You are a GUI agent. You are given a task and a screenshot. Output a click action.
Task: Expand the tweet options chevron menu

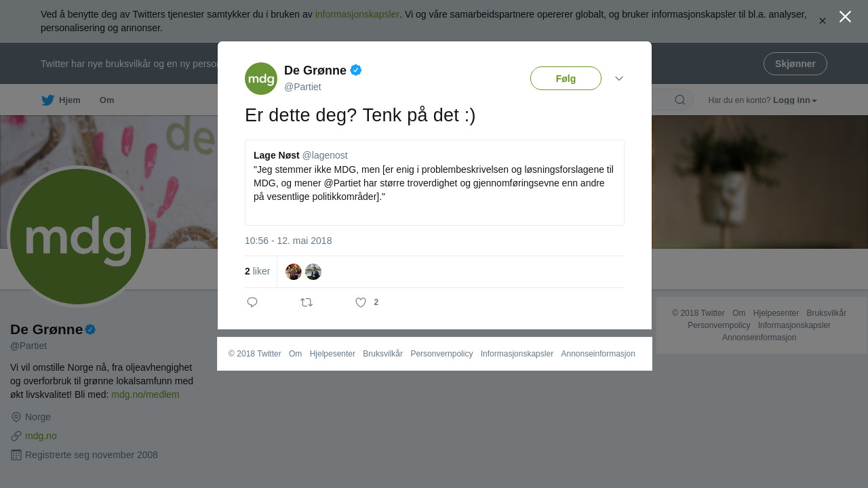[x=619, y=79]
